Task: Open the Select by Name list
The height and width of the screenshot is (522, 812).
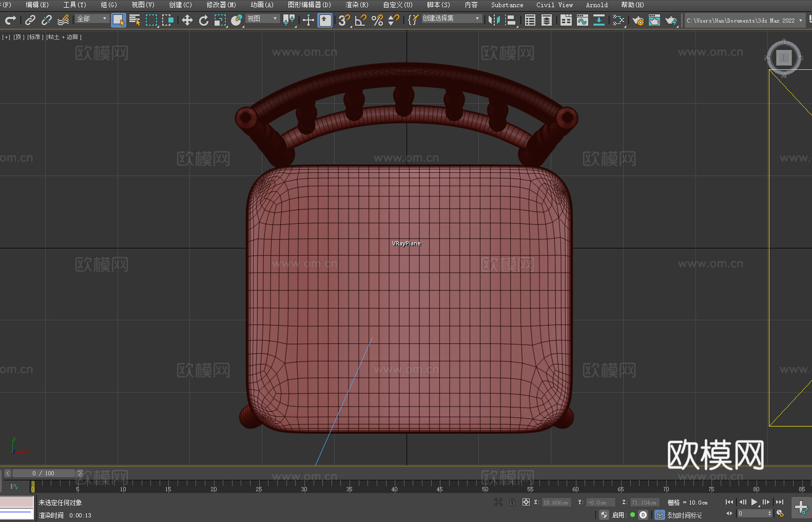Action: click(x=135, y=20)
